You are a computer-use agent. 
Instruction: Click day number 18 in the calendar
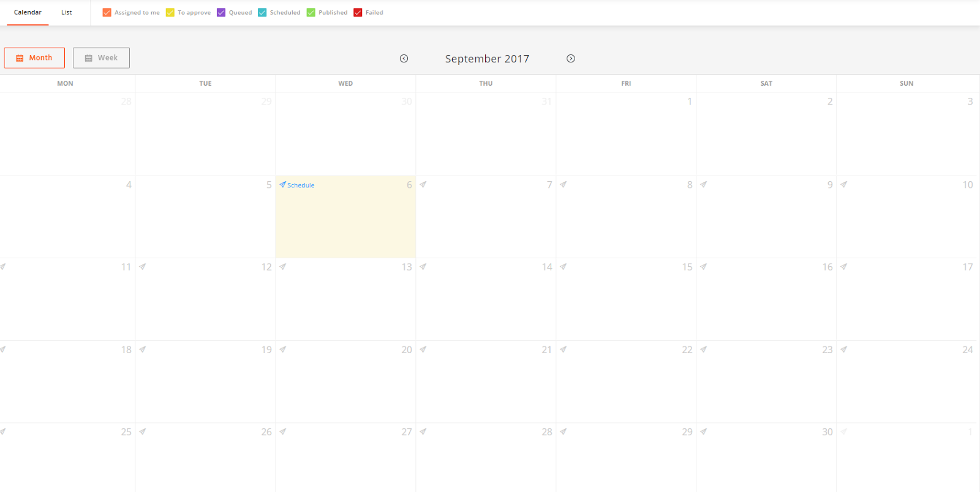[126, 349]
